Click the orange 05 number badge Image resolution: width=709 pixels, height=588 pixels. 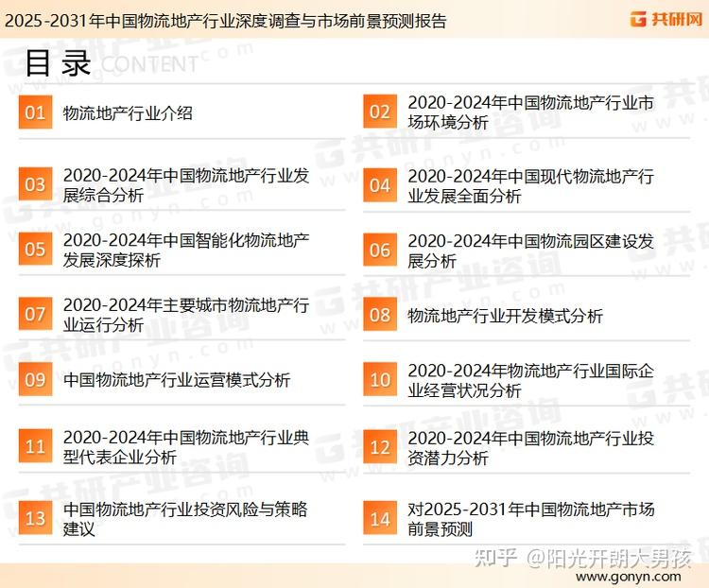point(35,249)
